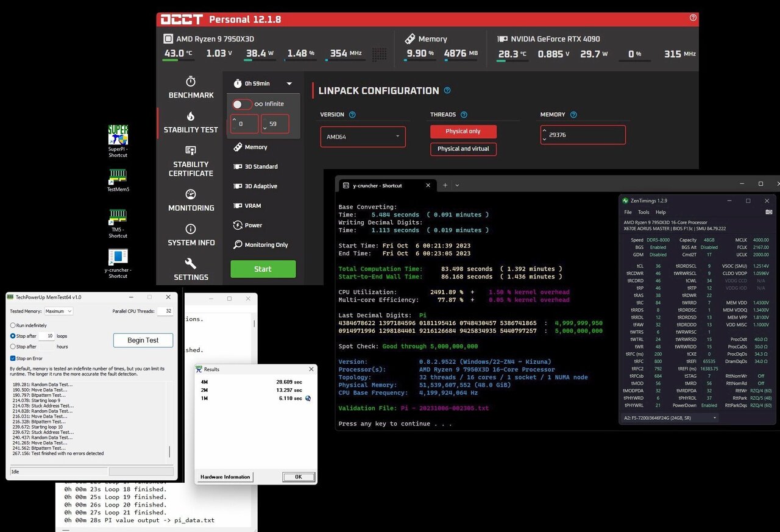Open the File menu in ZenTimings
The width and height of the screenshot is (780, 532).
628,212
